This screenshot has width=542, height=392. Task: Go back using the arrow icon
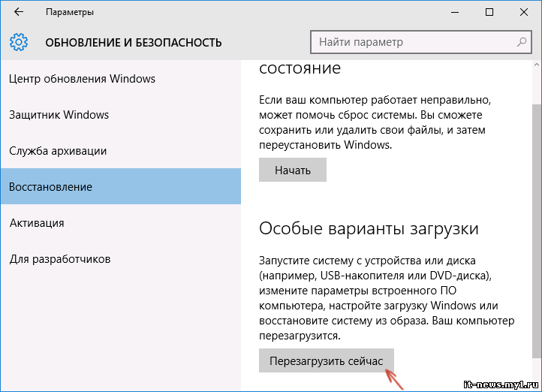point(19,12)
